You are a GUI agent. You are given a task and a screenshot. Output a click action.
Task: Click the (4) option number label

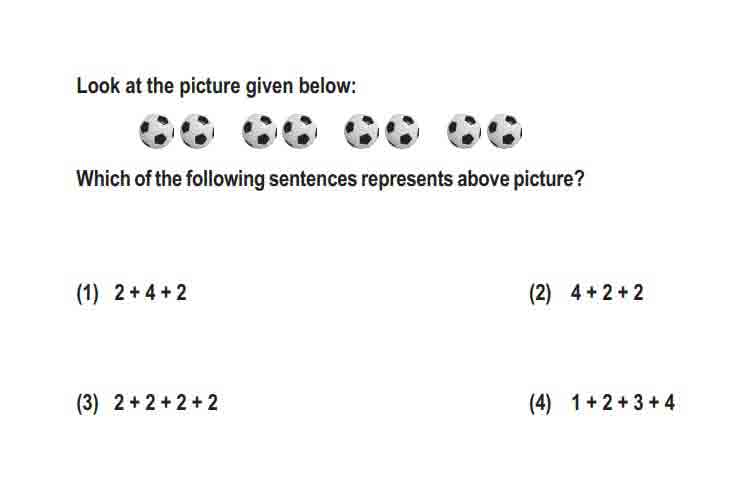point(540,403)
